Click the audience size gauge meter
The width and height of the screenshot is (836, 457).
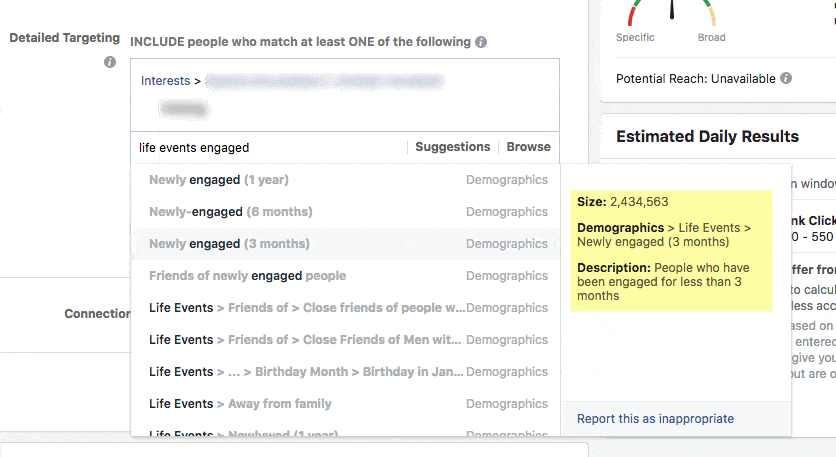coord(672,13)
